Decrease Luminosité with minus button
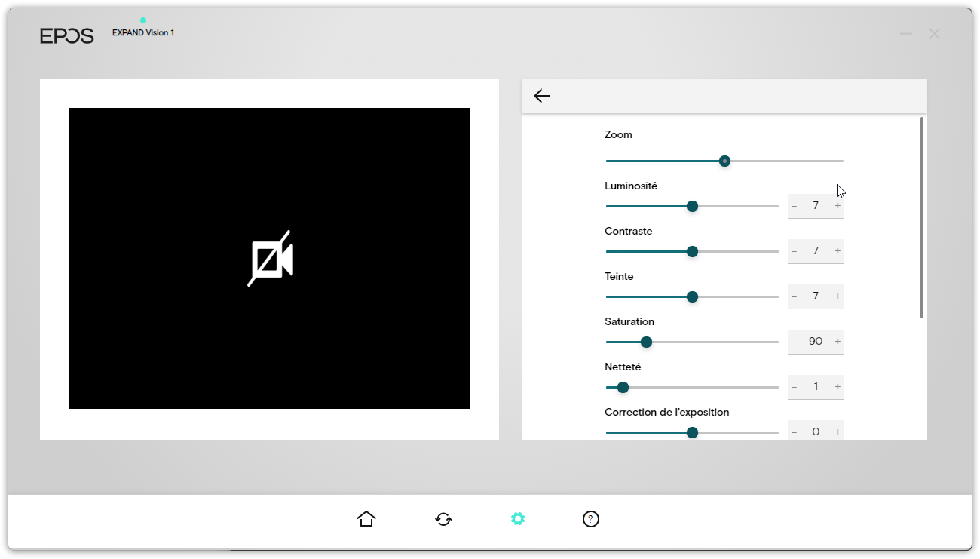Screen dimensions: 980x559 click(x=794, y=206)
